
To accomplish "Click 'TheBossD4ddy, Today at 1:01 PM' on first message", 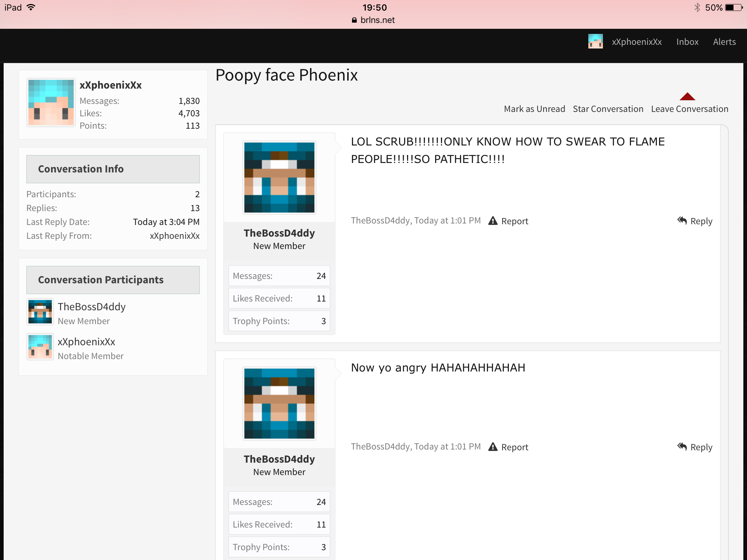I will pyautogui.click(x=416, y=221).
